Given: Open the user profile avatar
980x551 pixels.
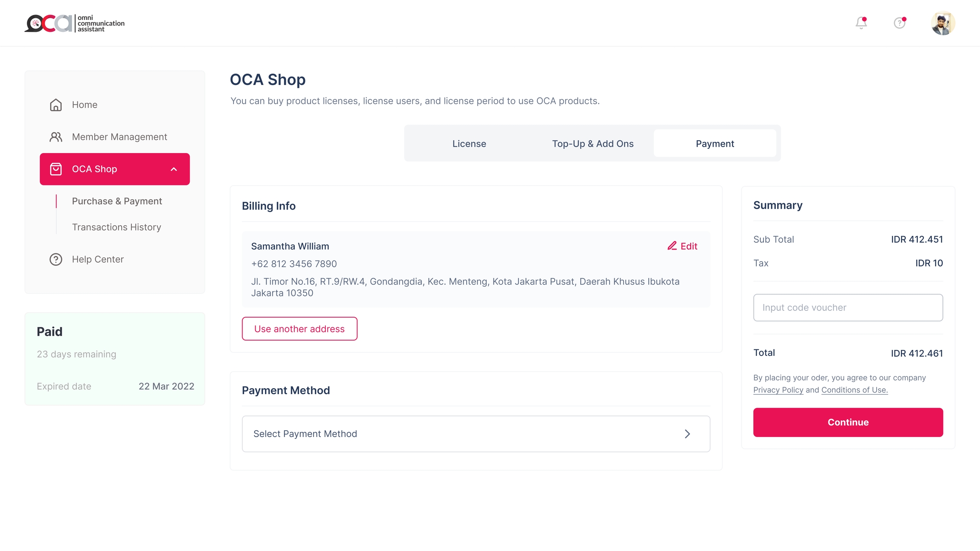Looking at the screenshot, I should pyautogui.click(x=943, y=23).
